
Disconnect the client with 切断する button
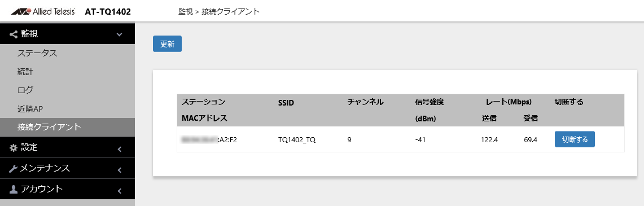[x=575, y=139]
